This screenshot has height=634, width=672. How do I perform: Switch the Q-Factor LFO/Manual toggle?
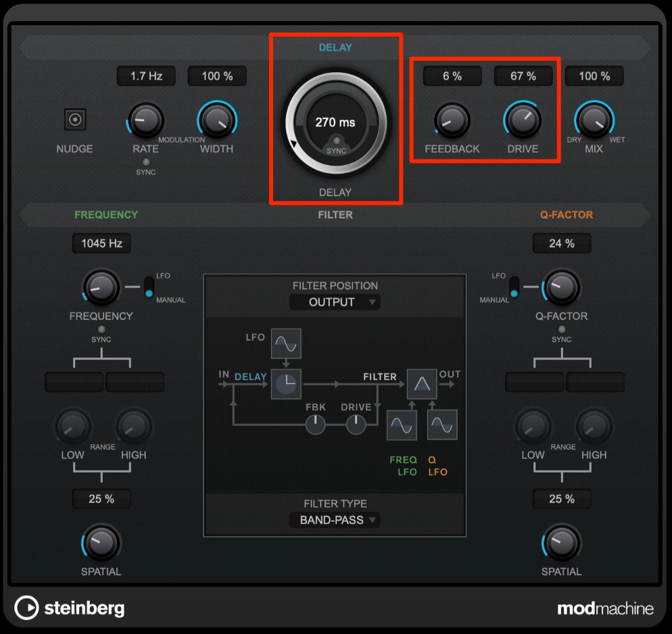click(514, 287)
